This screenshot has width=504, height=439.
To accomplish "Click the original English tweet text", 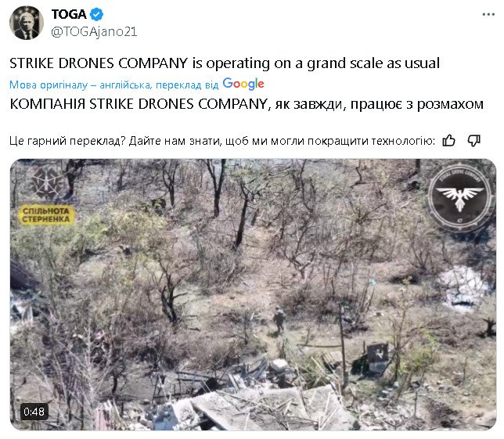I will (x=225, y=63).
